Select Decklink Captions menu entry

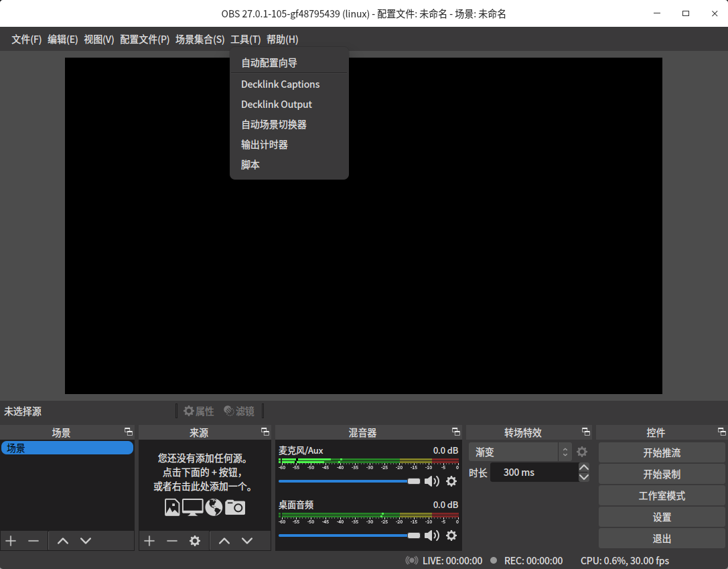coord(289,84)
